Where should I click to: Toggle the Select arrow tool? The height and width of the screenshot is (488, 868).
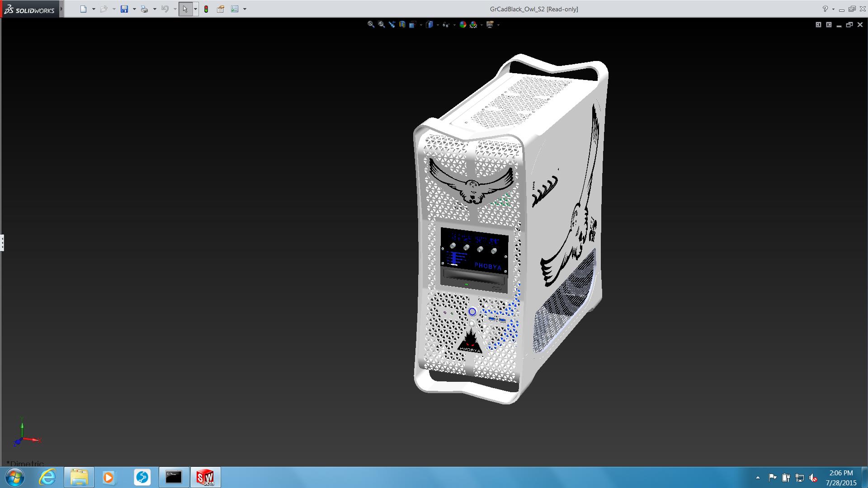[185, 9]
